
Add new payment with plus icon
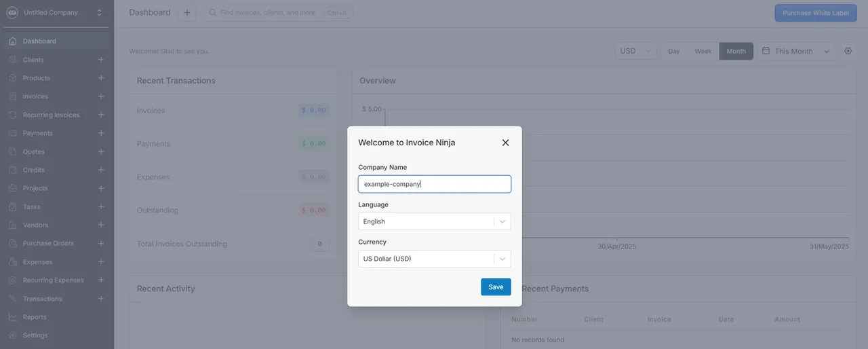pos(101,133)
